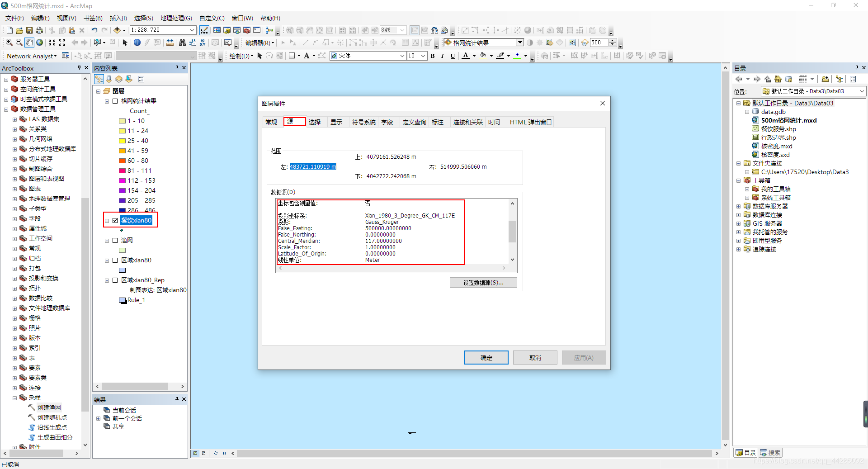
Task: Open the 格网统计结果 layer dropdown in toolbar
Action: coord(520,43)
